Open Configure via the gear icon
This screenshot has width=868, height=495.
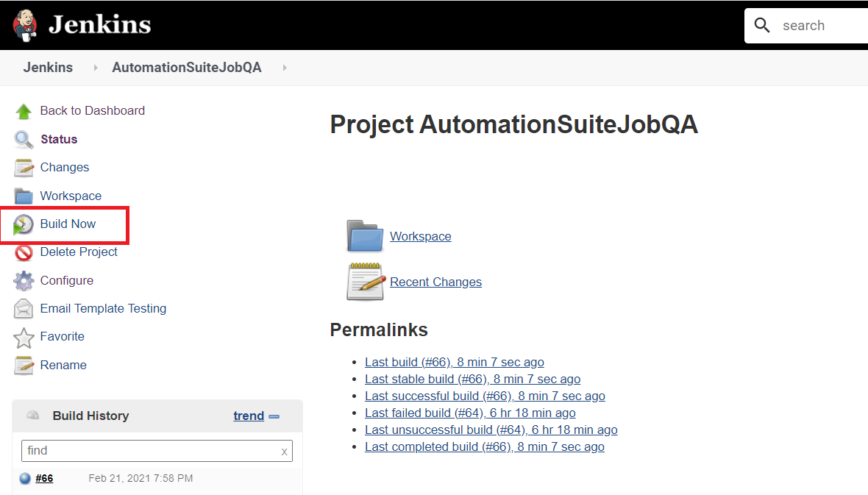pos(24,280)
